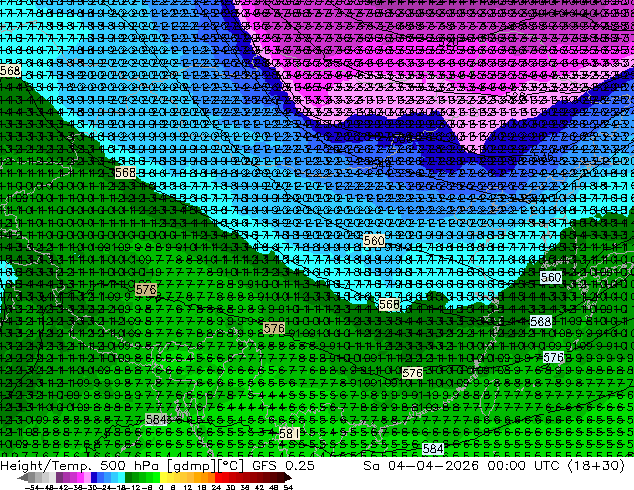
Task: Click the 560 contour label near the right edge
Action: point(551,277)
